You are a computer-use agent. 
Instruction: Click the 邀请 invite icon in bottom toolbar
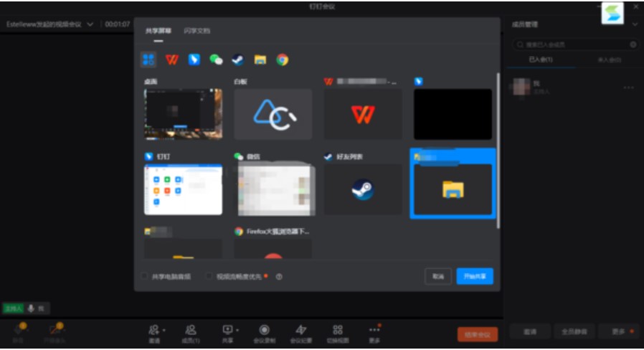(153, 329)
